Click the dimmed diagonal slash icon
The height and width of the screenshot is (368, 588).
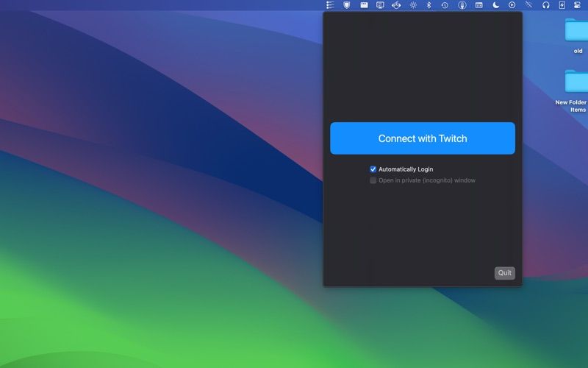click(x=528, y=5)
